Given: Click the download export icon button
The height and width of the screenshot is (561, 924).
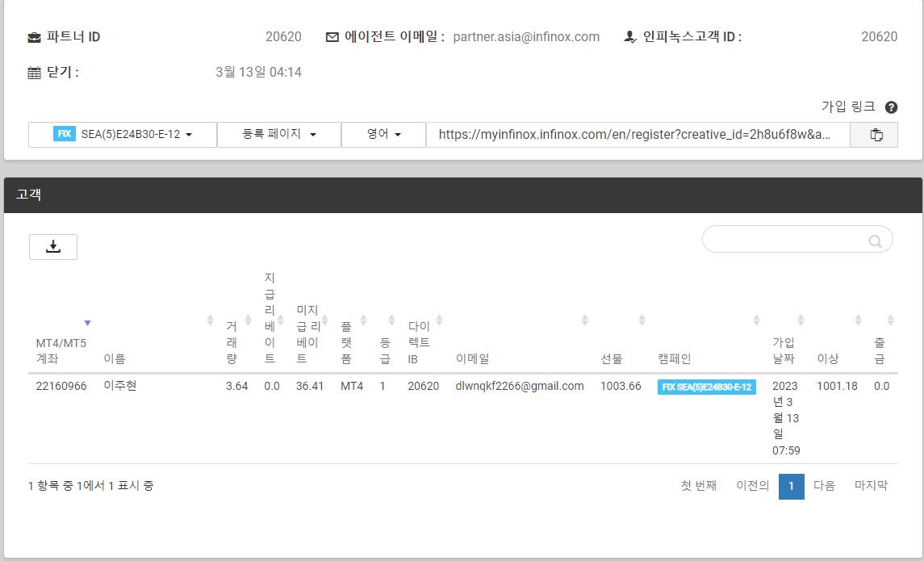Looking at the screenshot, I should pyautogui.click(x=53, y=247).
